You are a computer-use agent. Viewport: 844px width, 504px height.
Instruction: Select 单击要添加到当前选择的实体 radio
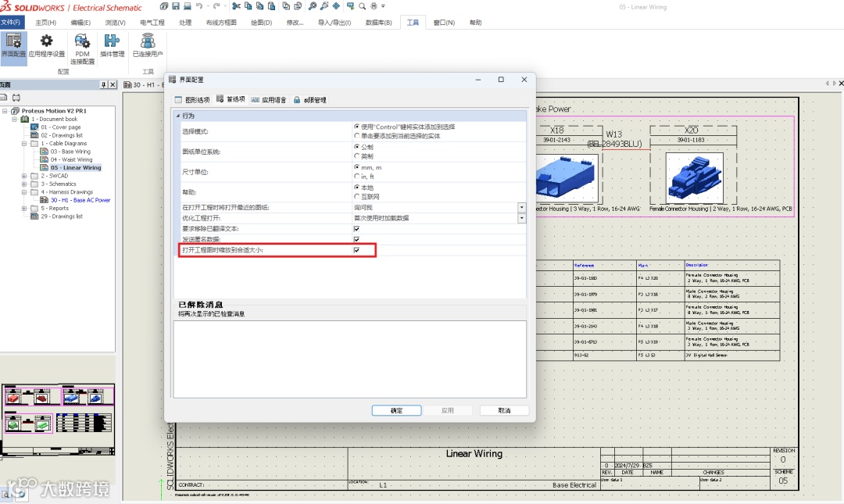pos(356,136)
